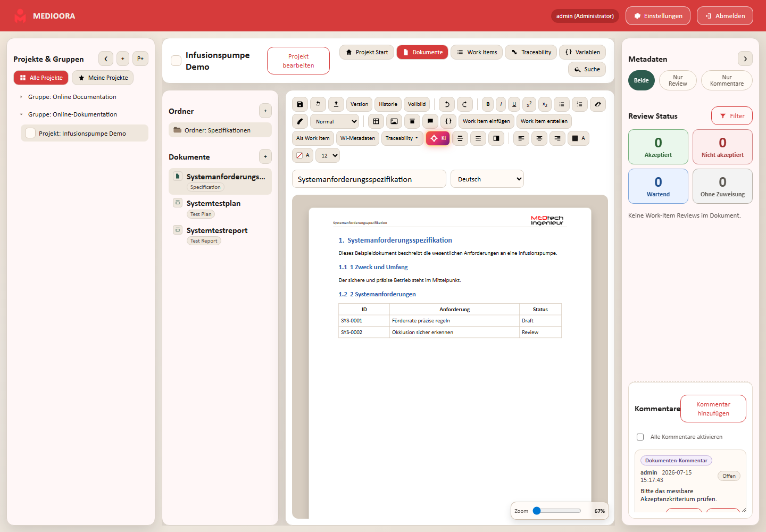Image resolution: width=766 pixels, height=532 pixels.
Task: Redo the last edit
Action: 465,104
